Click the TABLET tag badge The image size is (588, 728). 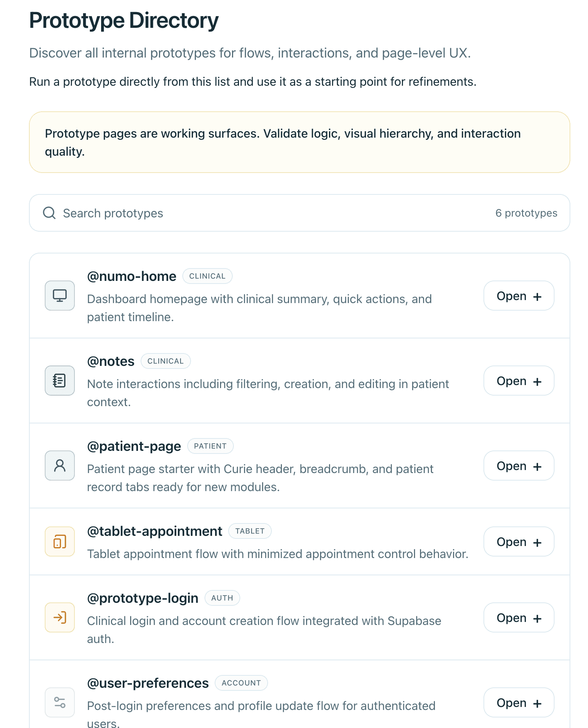point(250,531)
